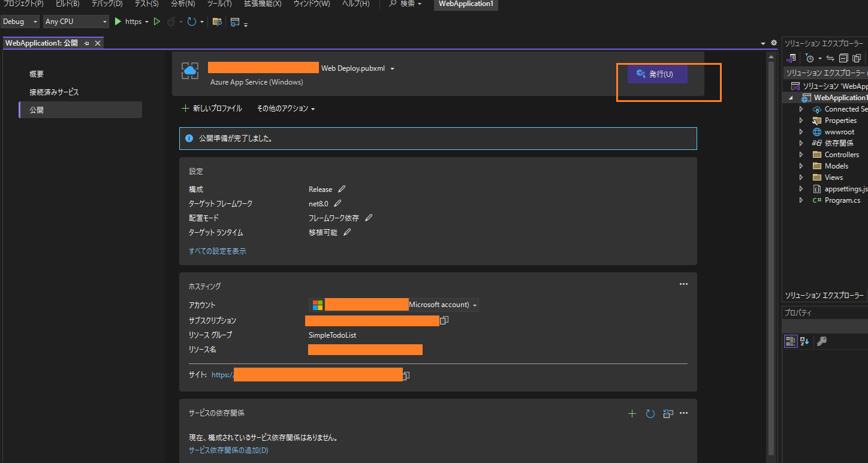The width and height of the screenshot is (868, 463).
Task: Open the Any CPU platform dropdown
Action: (x=76, y=22)
